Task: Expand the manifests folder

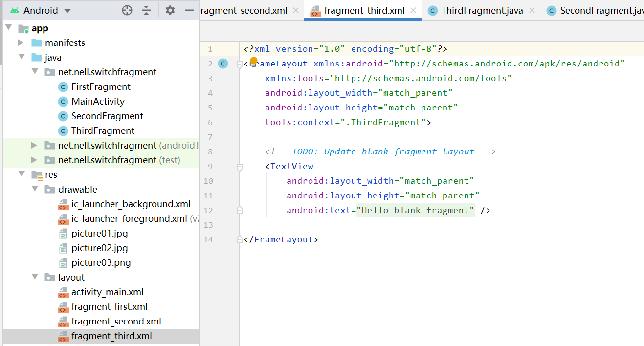Action: click(x=21, y=43)
